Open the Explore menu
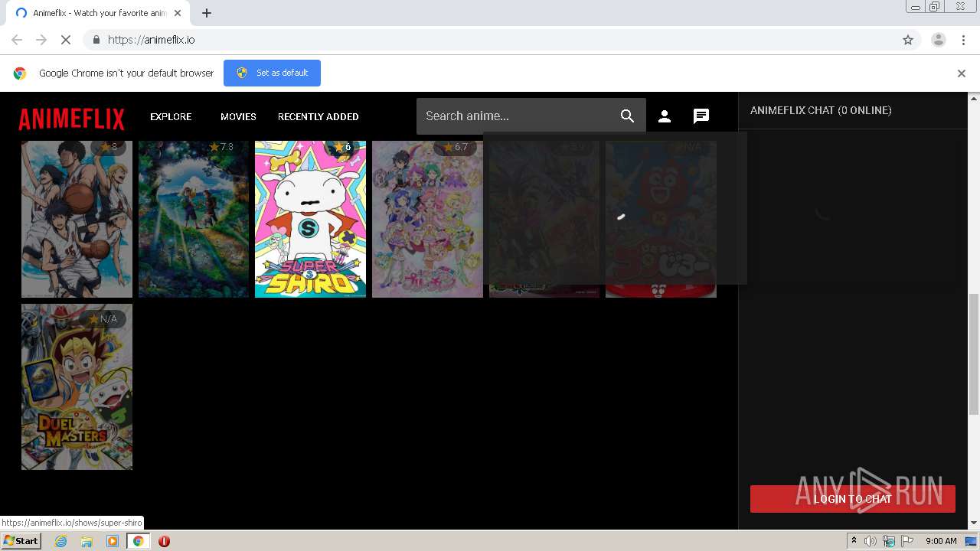980x551 pixels. point(171,116)
